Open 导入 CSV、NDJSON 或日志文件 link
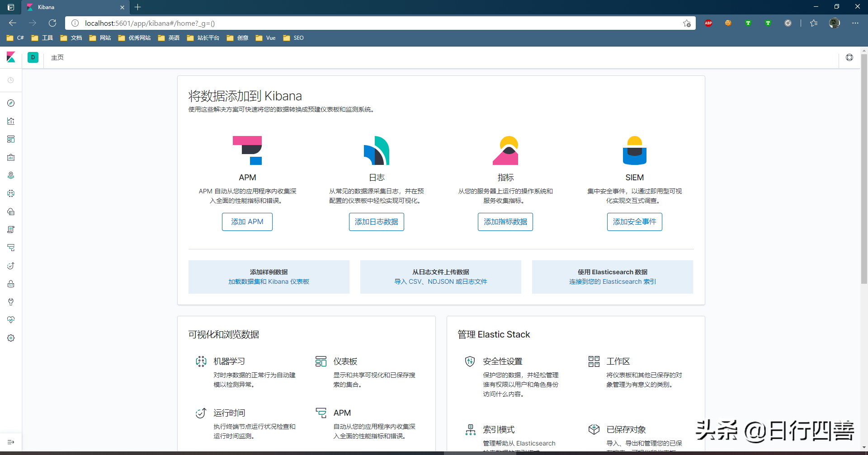868x455 pixels. coord(441,281)
